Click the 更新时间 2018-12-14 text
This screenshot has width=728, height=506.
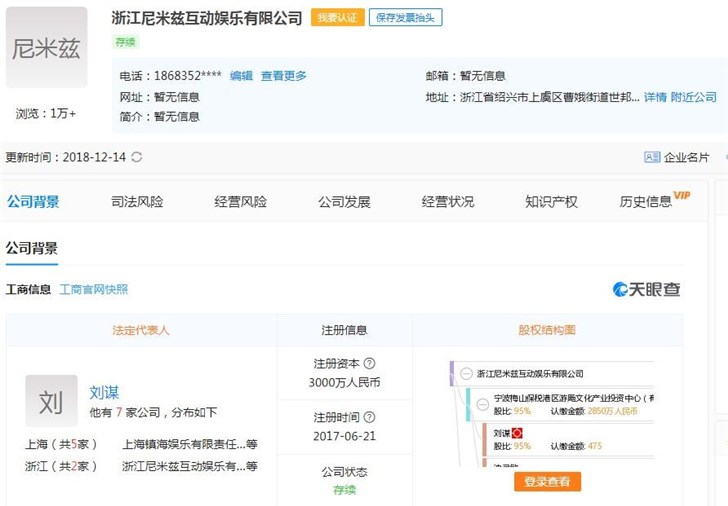point(65,157)
